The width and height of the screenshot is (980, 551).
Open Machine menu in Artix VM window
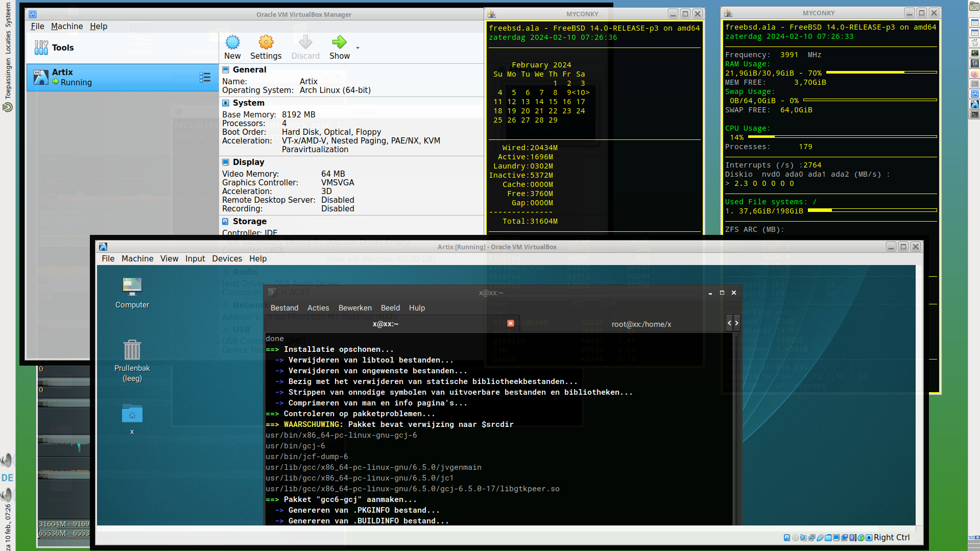coord(137,259)
